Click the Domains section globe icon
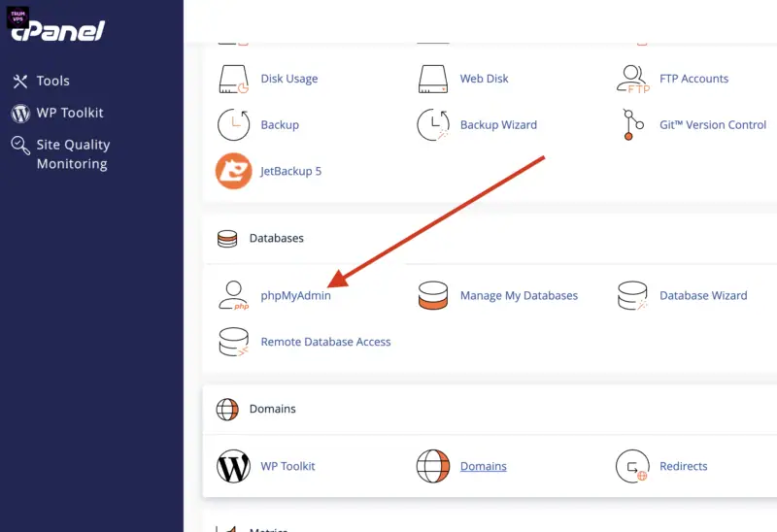 click(x=227, y=410)
